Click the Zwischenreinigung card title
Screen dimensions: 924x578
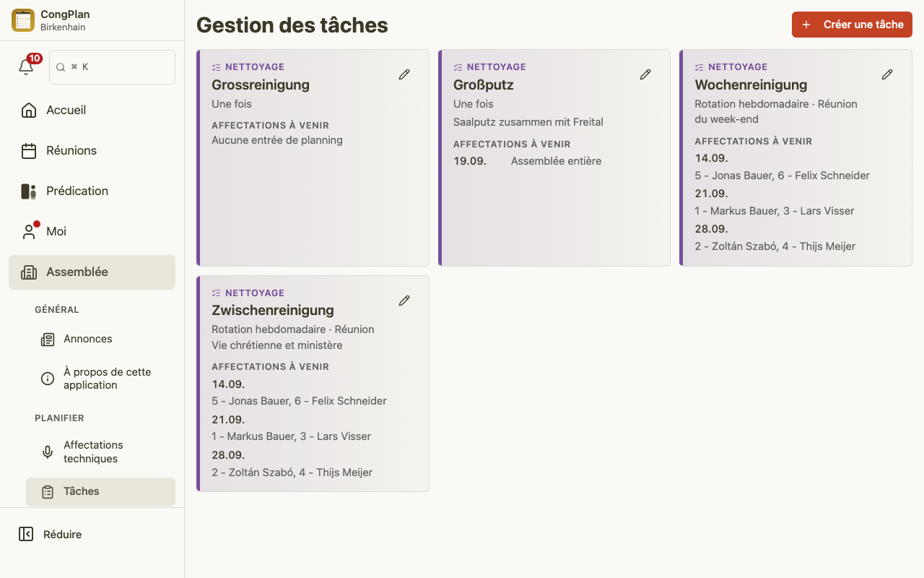[273, 310]
